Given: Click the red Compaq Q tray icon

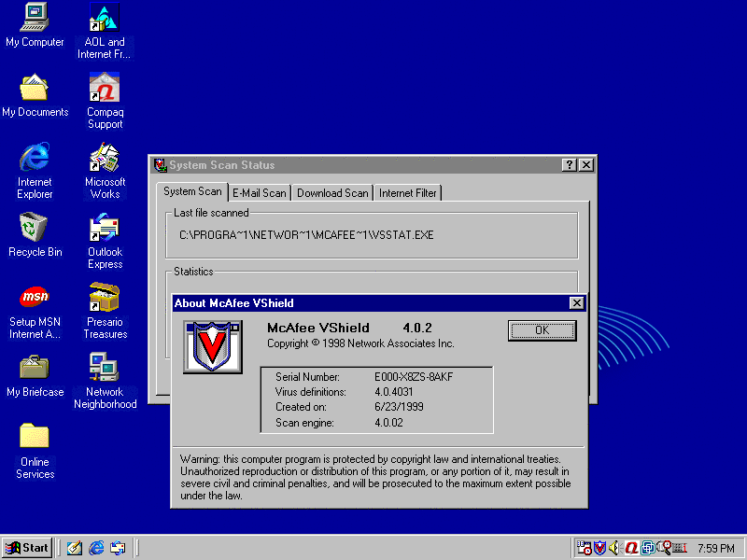Looking at the screenshot, I should pos(632,548).
